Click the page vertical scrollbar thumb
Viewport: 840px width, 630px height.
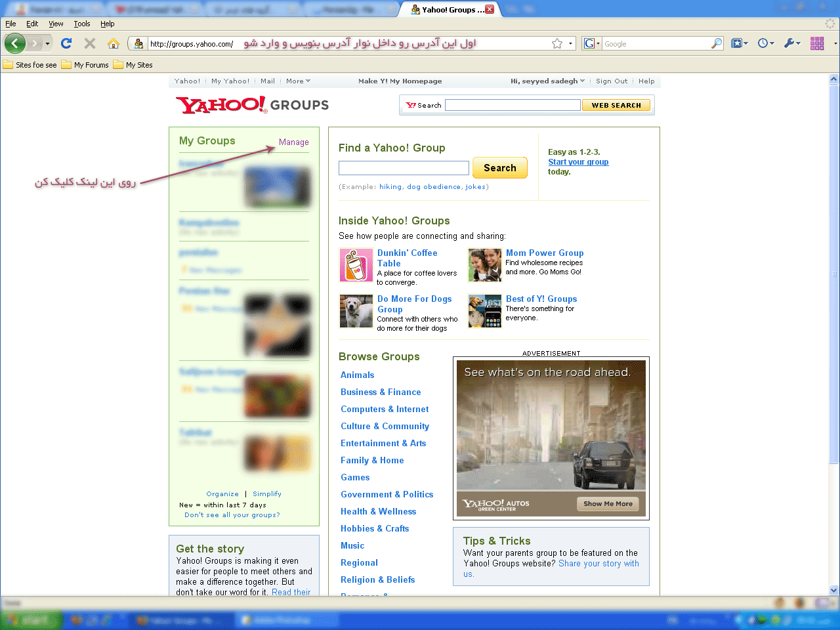[834, 274]
